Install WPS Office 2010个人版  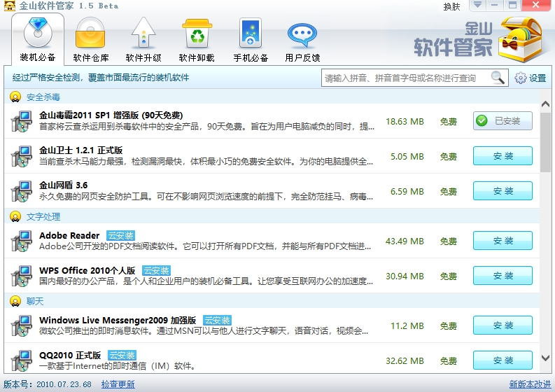(503, 276)
